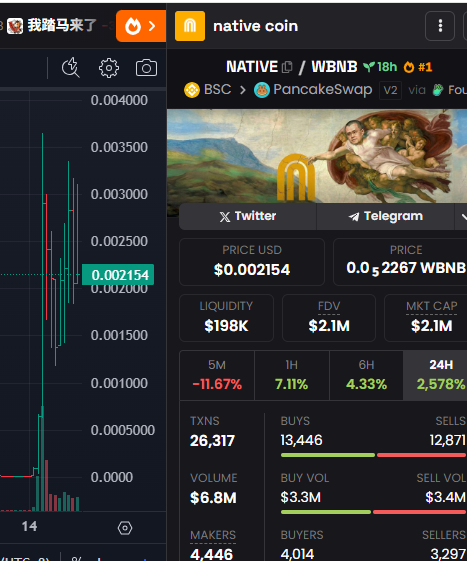Click the LIQUIDITY $198K box
The width and height of the screenshot is (467, 561).
[226, 318]
